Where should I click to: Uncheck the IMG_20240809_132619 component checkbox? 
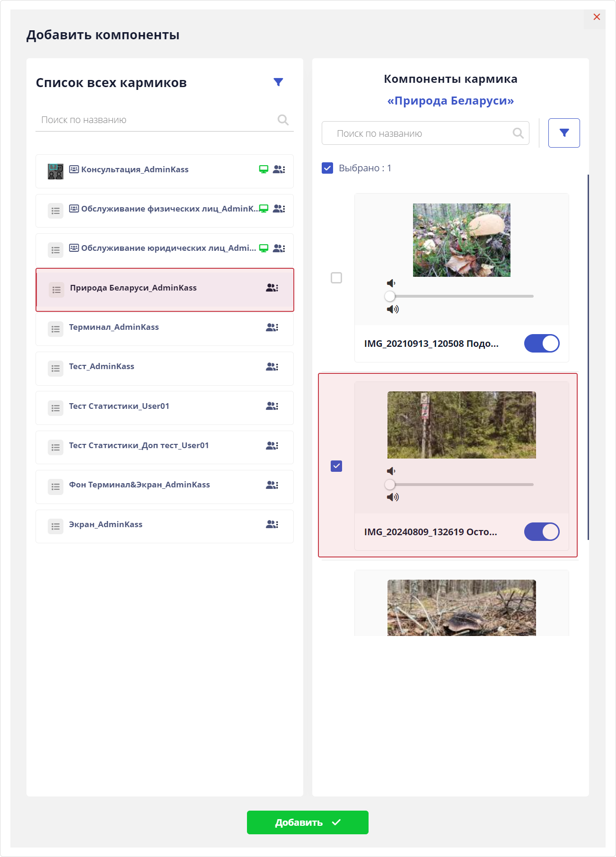click(x=336, y=466)
